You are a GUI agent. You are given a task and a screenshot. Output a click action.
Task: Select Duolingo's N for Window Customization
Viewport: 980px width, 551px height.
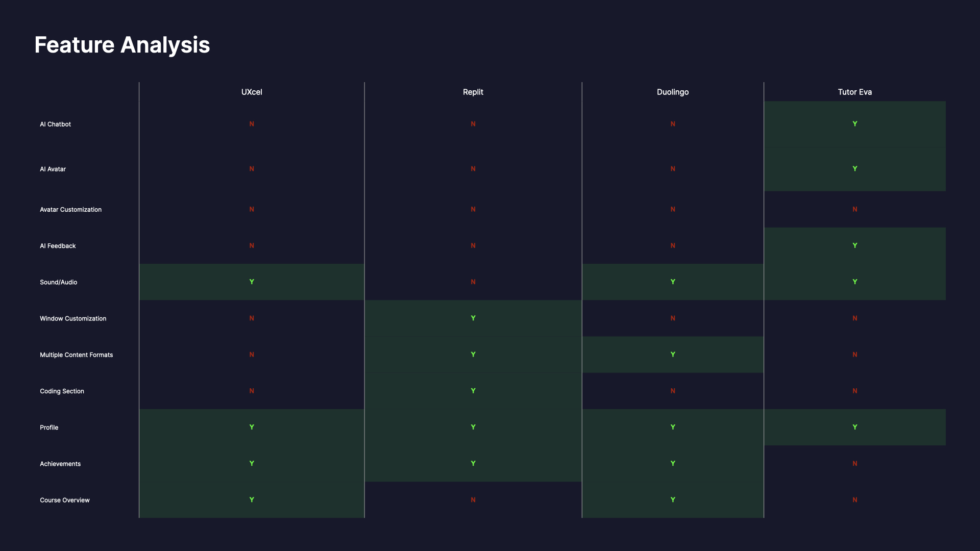click(x=673, y=318)
